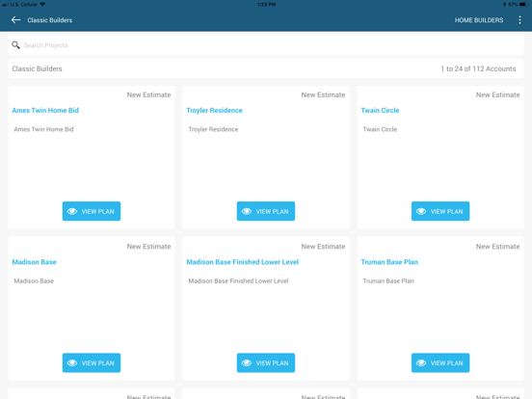532x399 pixels.
Task: Click gray description 'Madison Base Finished Lower Level'
Action: click(x=238, y=280)
